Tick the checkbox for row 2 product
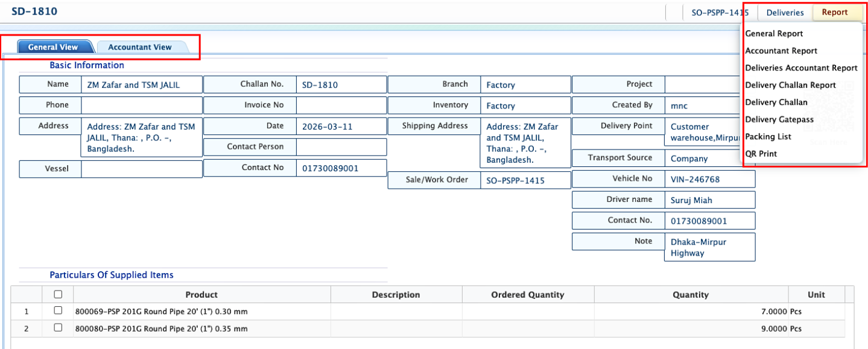 tap(58, 328)
